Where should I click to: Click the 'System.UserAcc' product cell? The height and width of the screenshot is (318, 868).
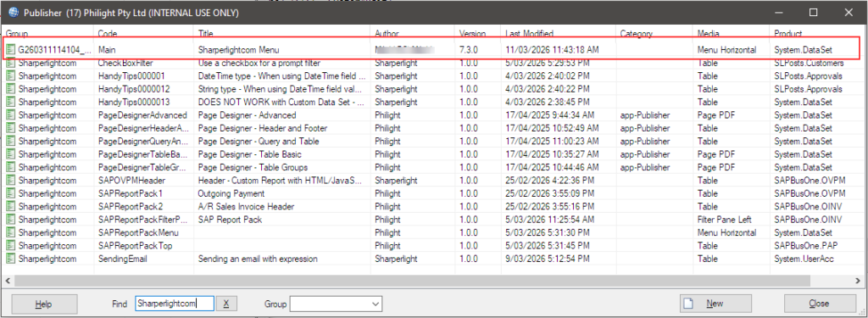804,259
